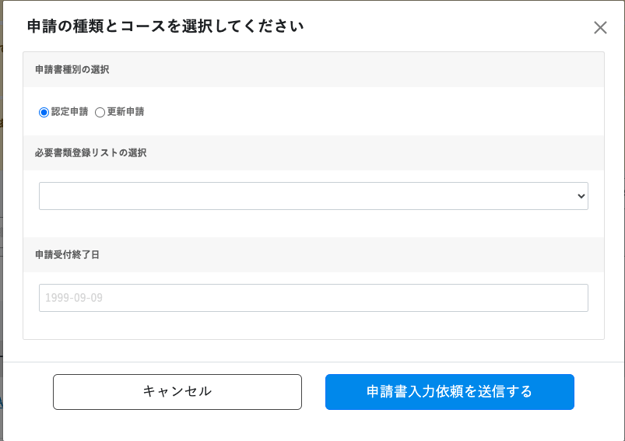Click the 1999-09-09 placeholder text
The width and height of the screenshot is (625, 441).
pyautogui.click(x=74, y=298)
